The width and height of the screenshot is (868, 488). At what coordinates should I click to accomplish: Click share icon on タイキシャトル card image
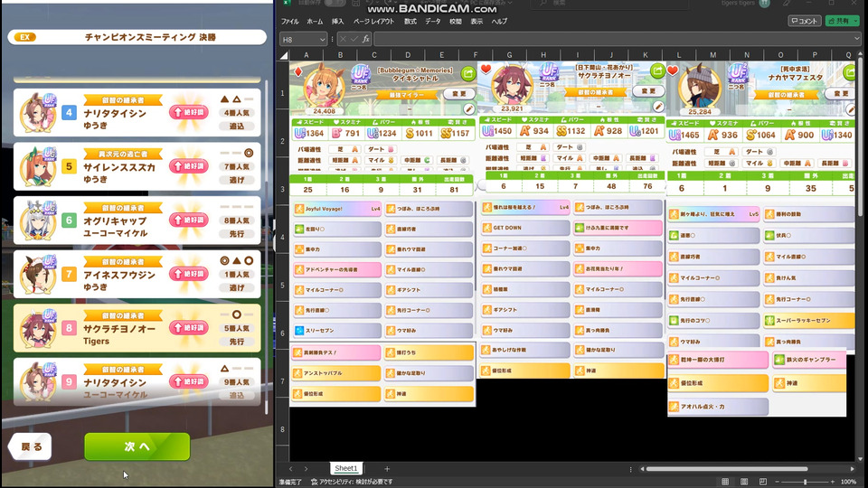click(x=468, y=73)
